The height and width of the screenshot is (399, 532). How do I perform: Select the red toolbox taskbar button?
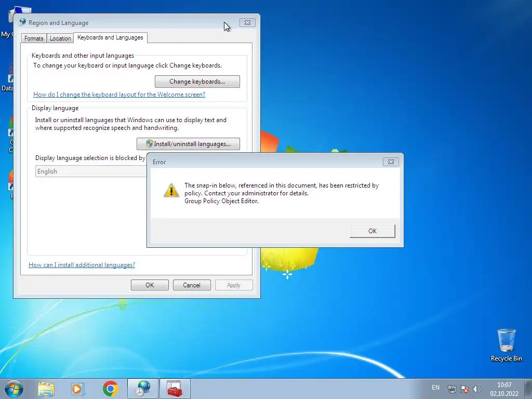(x=175, y=389)
